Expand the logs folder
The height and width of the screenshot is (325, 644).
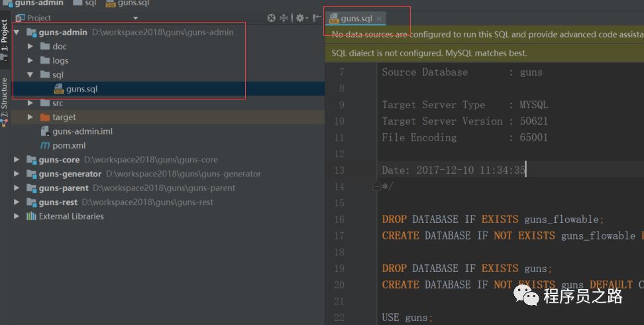[30, 60]
